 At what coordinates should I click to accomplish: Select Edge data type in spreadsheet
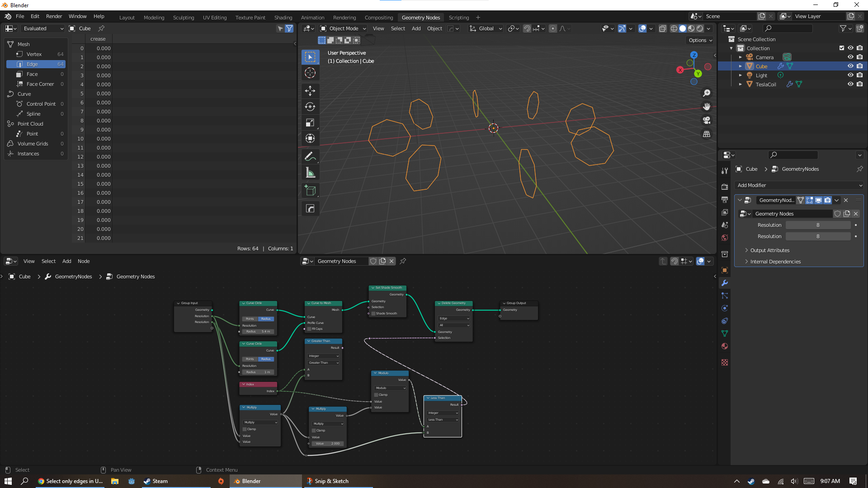point(31,64)
